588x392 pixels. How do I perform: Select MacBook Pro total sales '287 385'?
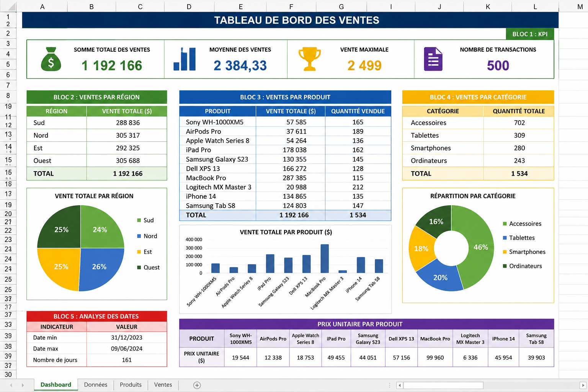coord(291,178)
